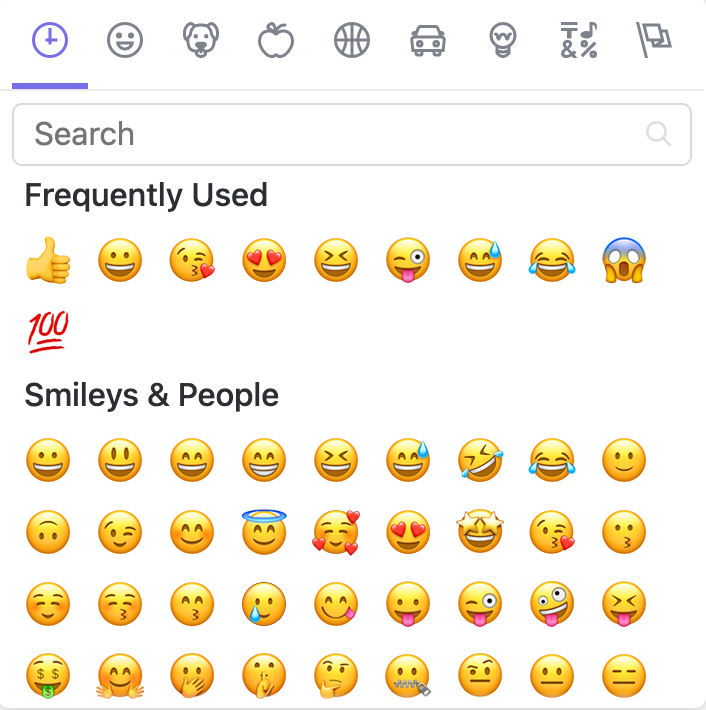Click the emoji Search field
This screenshot has height=710, width=706.
tap(330, 134)
